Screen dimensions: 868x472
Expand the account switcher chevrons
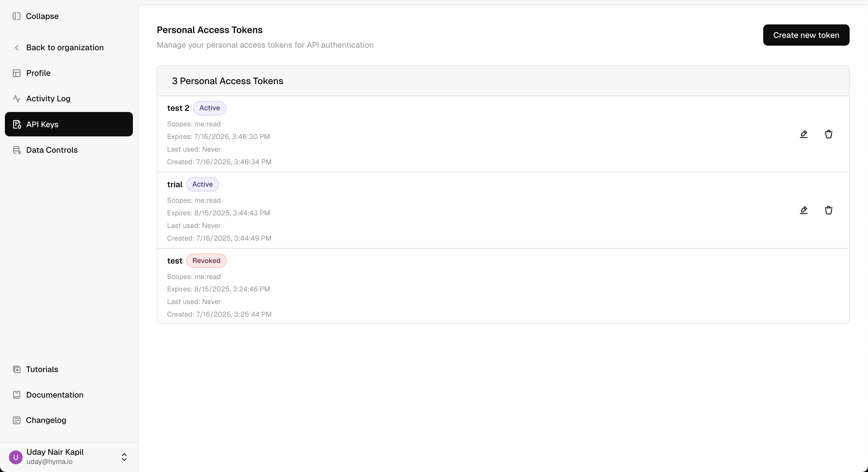click(124, 457)
